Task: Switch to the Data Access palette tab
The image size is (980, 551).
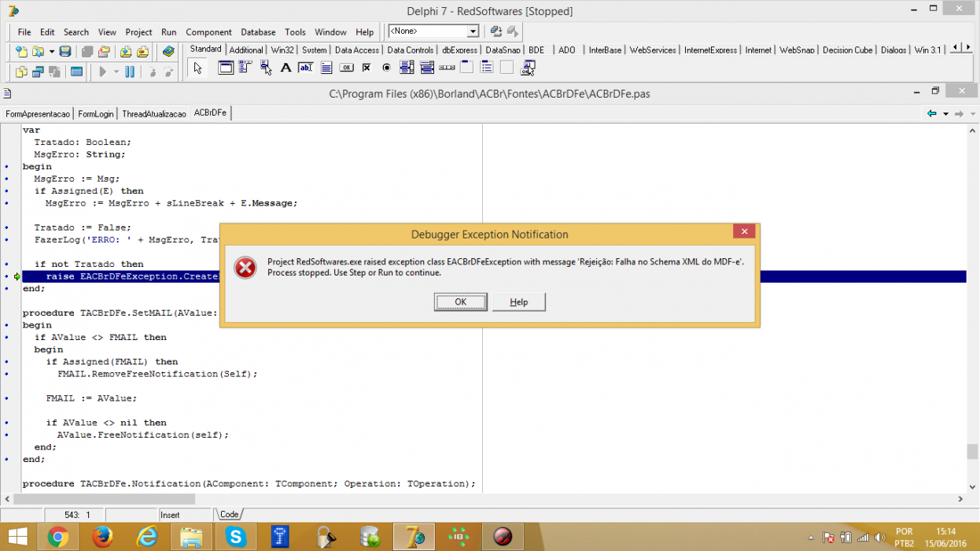Action: pyautogui.click(x=356, y=50)
